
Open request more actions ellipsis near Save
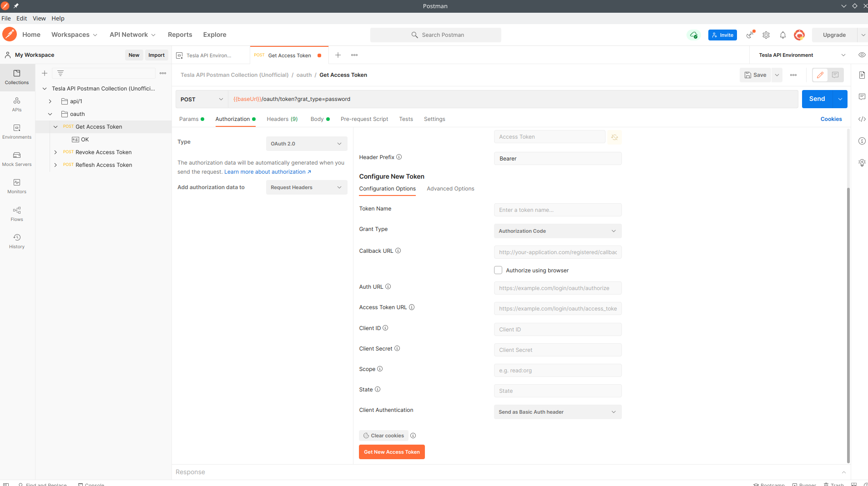793,75
